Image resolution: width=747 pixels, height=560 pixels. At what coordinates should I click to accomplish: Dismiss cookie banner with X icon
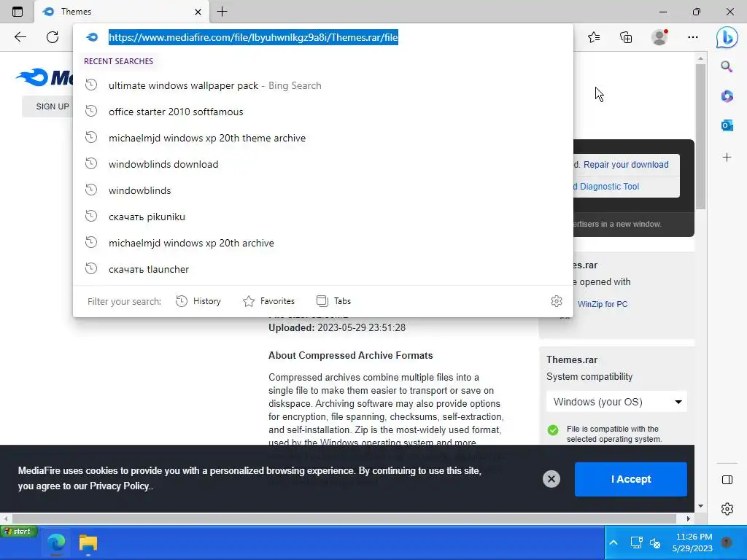point(551,478)
